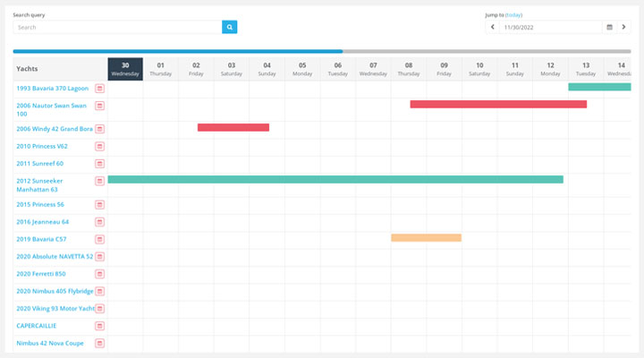Click the (today) link
644x358 pixels.
coord(513,15)
